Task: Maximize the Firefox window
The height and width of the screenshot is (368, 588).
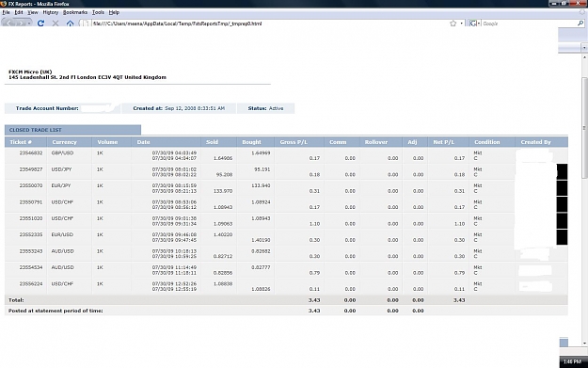Action: (x=564, y=4)
